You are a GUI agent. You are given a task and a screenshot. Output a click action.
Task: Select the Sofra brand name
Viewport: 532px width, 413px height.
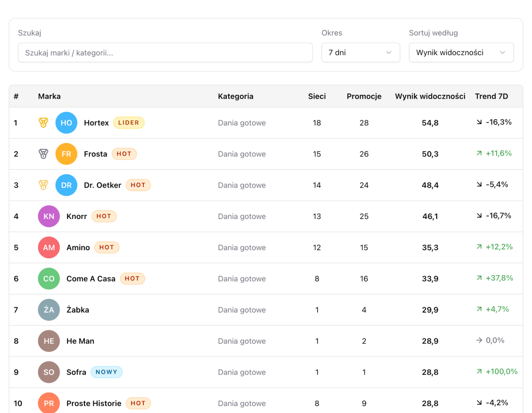coord(76,372)
